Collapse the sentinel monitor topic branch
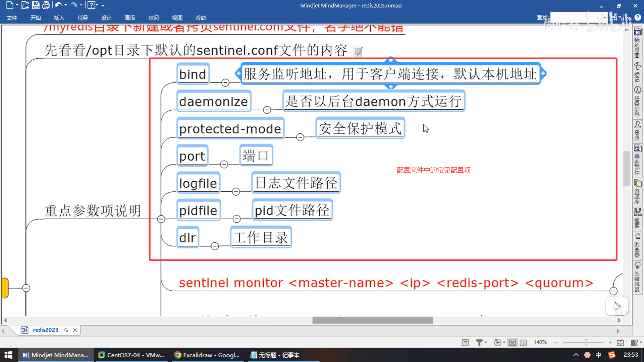 (613, 291)
